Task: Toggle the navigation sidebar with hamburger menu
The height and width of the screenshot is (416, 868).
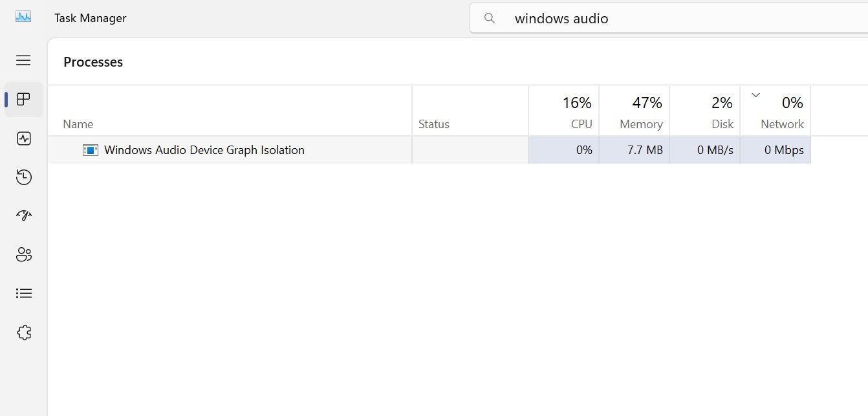Action: tap(23, 60)
